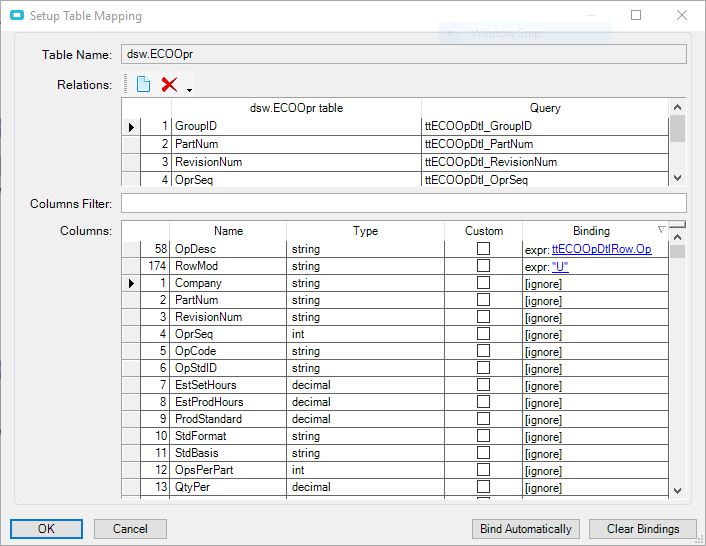Sort by the Name column header
Screen dimensions: 706x546
pyautogui.click(x=228, y=231)
